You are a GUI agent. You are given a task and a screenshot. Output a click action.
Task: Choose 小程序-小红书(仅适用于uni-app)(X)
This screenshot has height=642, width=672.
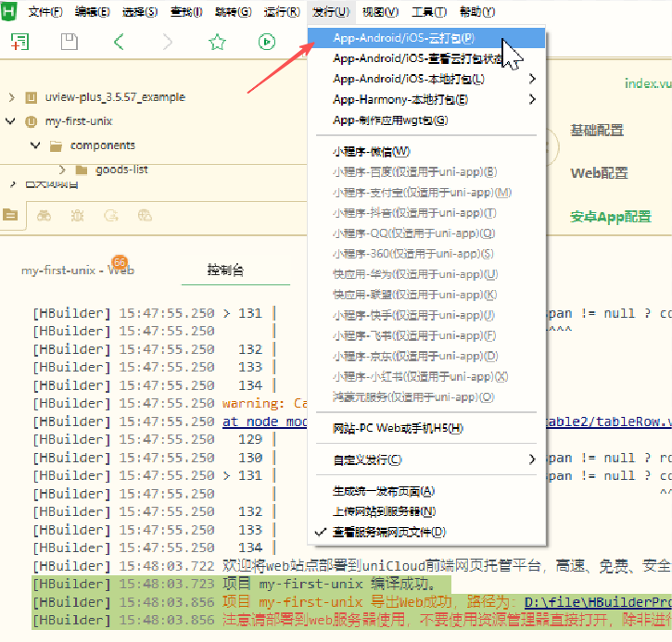[x=426, y=376]
